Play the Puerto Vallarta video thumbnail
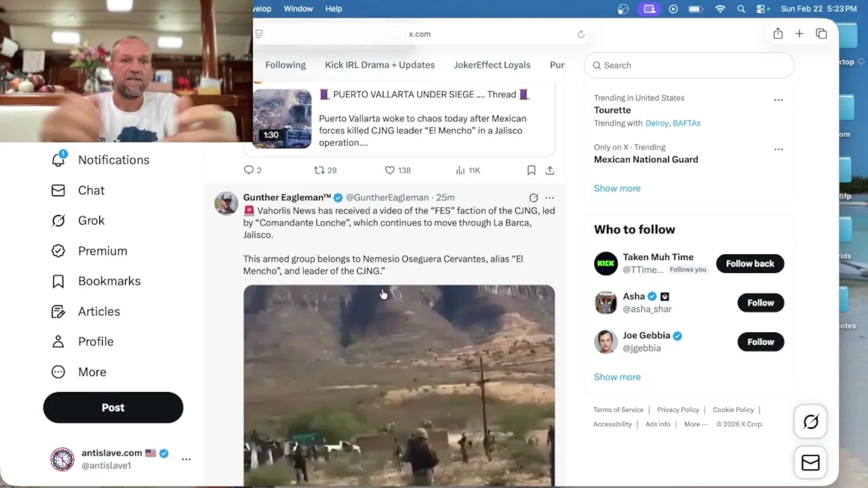This screenshot has height=488, width=868. pyautogui.click(x=282, y=119)
